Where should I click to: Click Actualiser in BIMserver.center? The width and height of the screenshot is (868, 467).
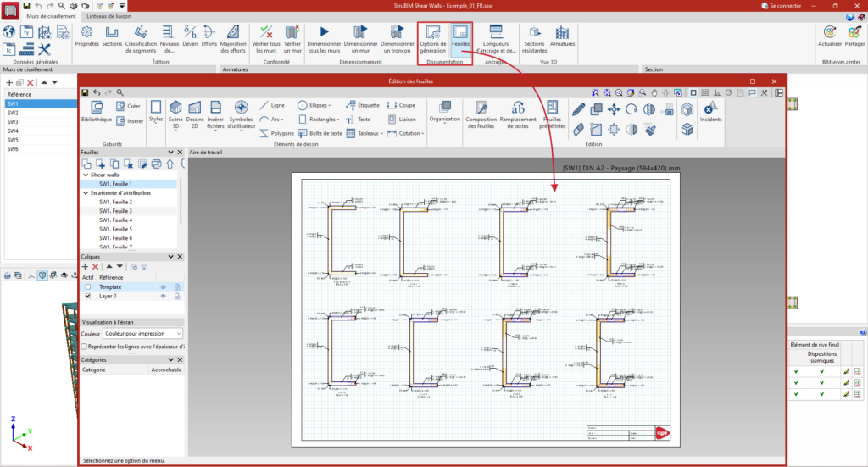pyautogui.click(x=829, y=36)
